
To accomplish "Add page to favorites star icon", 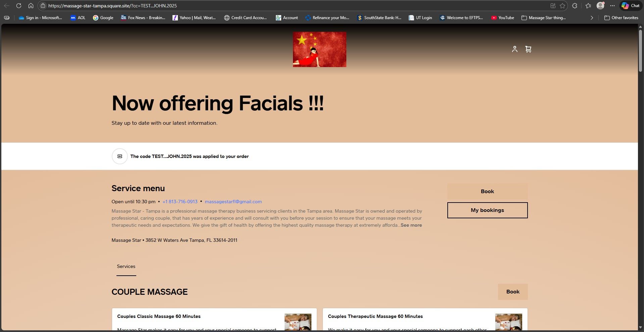I will pos(562,6).
